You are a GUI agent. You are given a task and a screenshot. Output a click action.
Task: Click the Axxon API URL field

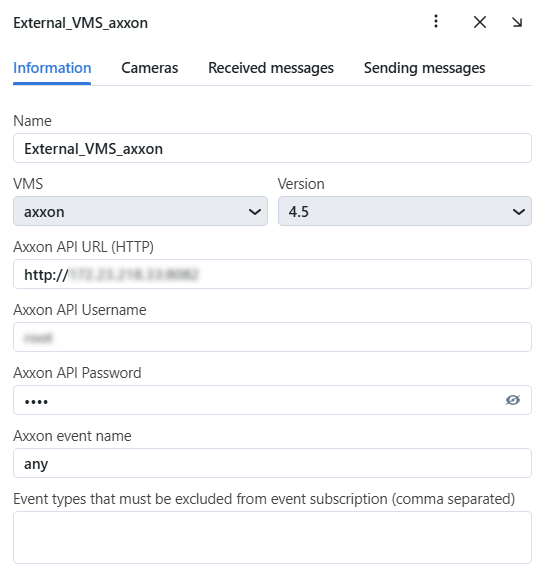tap(272, 274)
